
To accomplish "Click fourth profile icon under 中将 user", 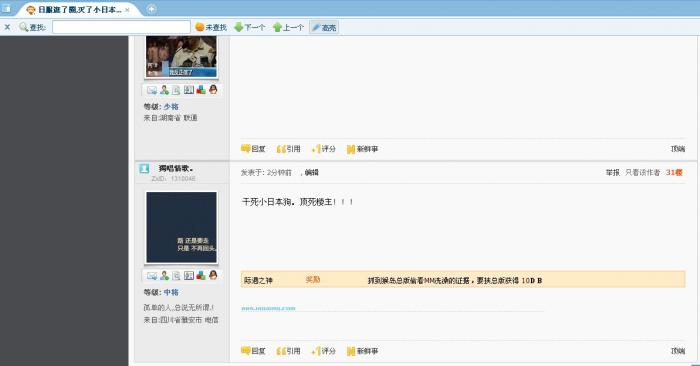I will pos(189,275).
